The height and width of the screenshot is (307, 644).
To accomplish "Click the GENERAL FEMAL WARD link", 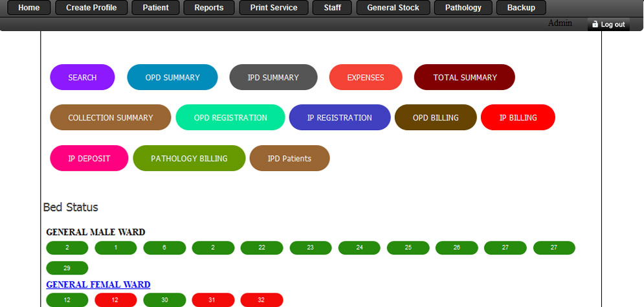I will click(98, 284).
